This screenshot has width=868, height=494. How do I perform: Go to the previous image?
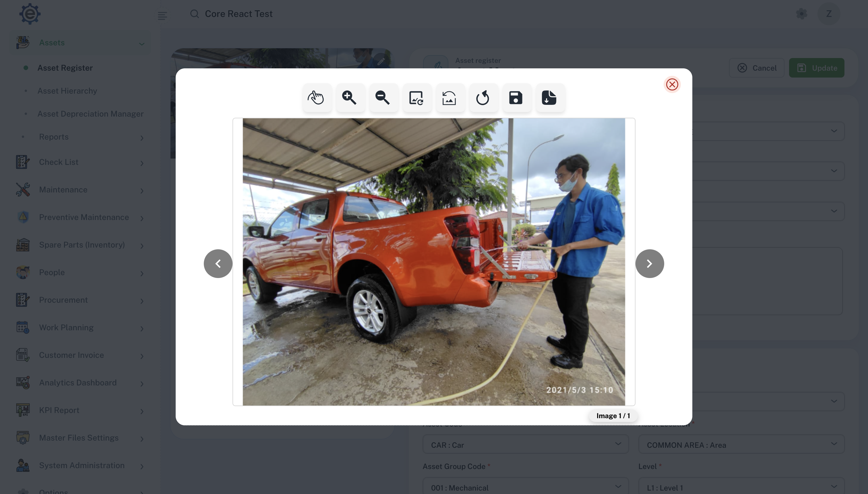[x=218, y=264]
